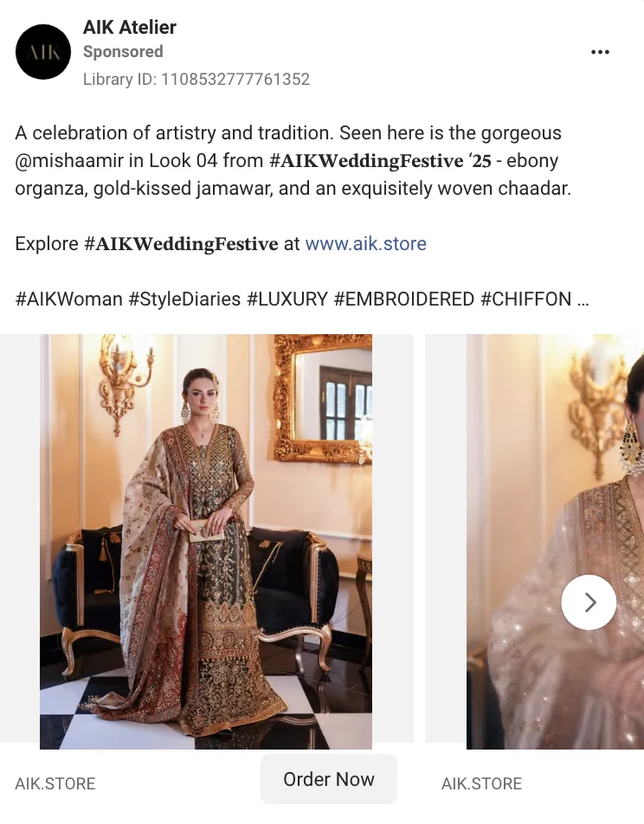This screenshot has width=644, height=824.
Task: Click the #LUXURY hashtag
Action: 287,299
